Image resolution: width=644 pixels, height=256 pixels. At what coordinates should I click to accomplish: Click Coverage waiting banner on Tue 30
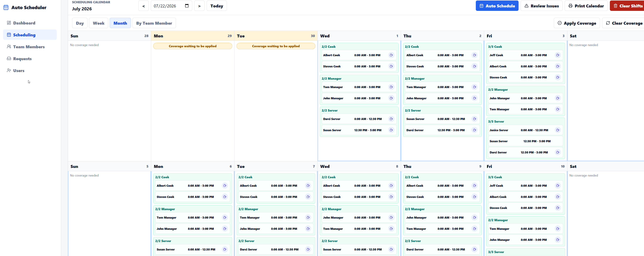[x=276, y=46]
